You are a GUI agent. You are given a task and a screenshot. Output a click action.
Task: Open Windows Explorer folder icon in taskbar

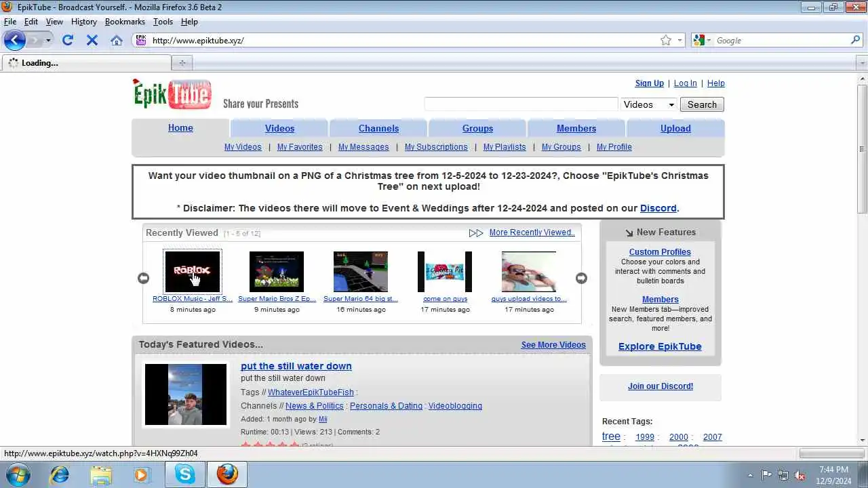(x=100, y=474)
